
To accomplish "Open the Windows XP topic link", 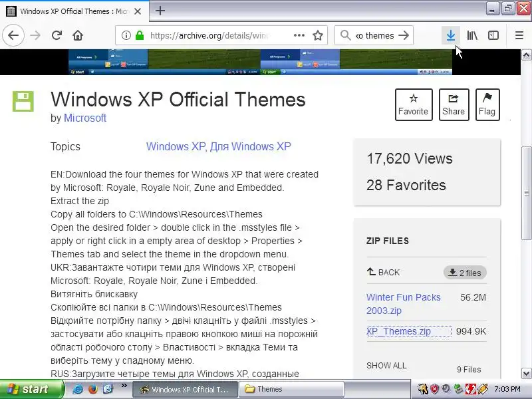I will pos(176,146).
